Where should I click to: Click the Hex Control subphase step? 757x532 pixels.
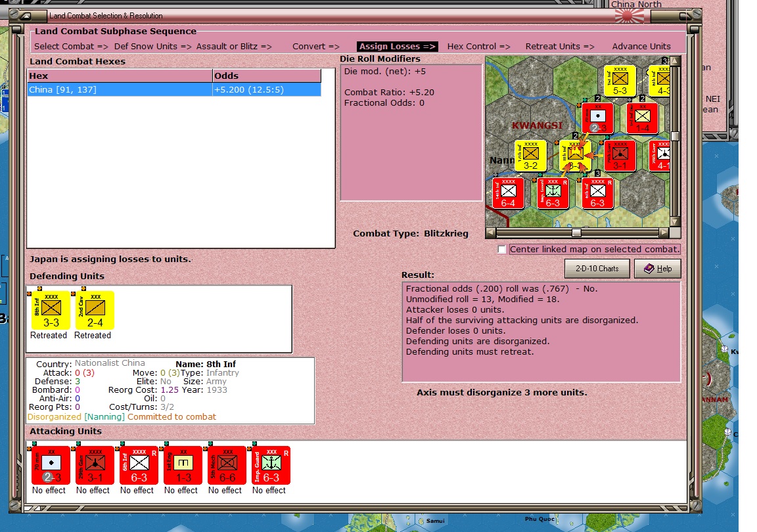click(x=478, y=47)
